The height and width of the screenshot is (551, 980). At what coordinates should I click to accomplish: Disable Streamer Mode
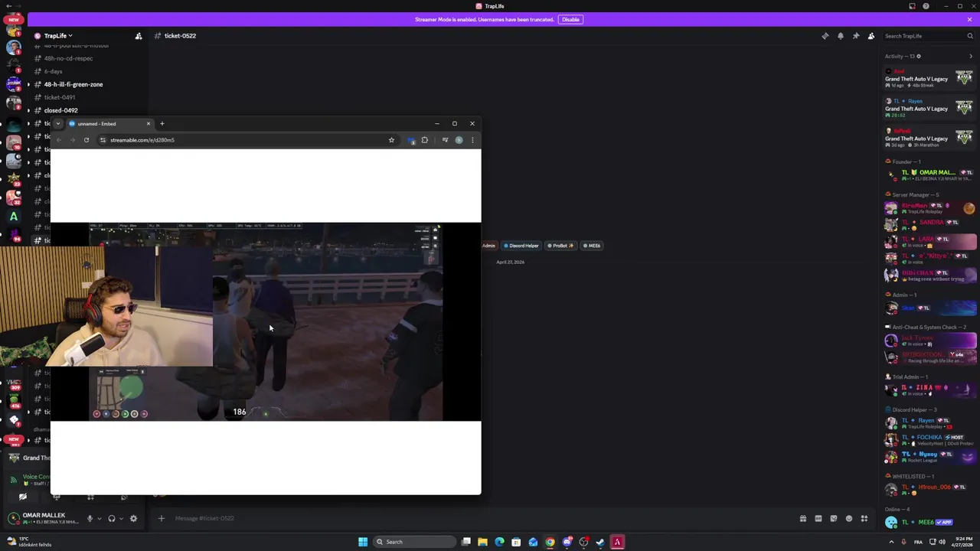click(570, 19)
